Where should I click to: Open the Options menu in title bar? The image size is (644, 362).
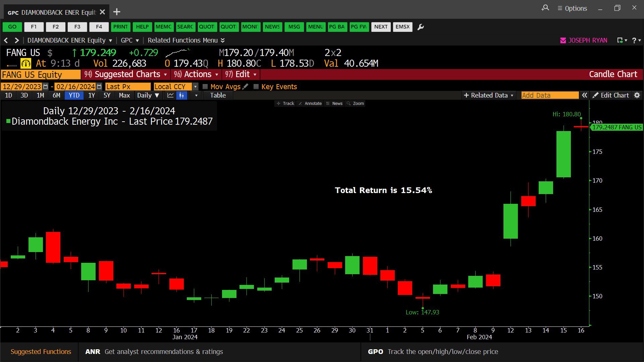click(572, 8)
